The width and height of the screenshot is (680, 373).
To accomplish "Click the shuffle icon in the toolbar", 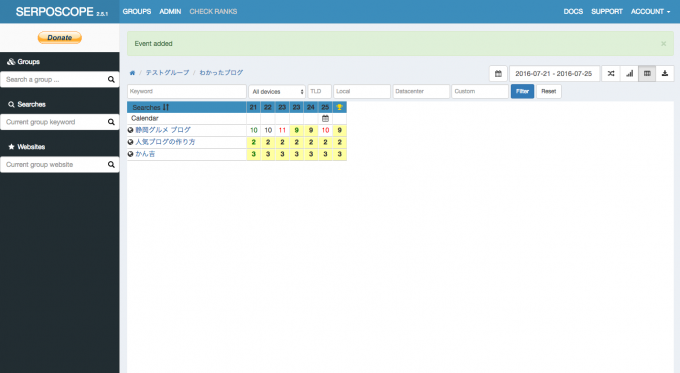I will click(611, 74).
